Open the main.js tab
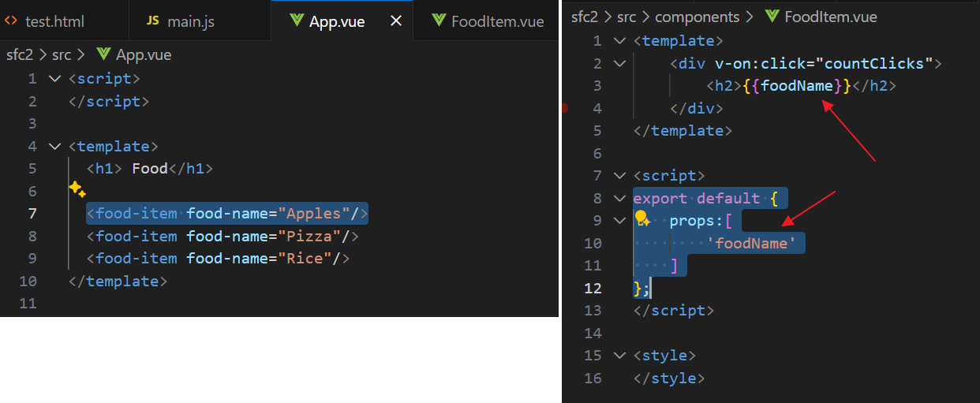 click(190, 21)
